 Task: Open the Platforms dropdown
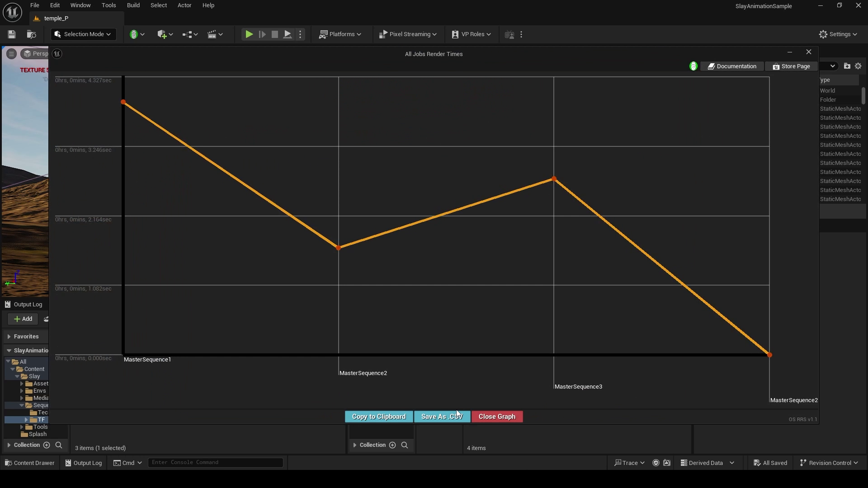pos(340,34)
